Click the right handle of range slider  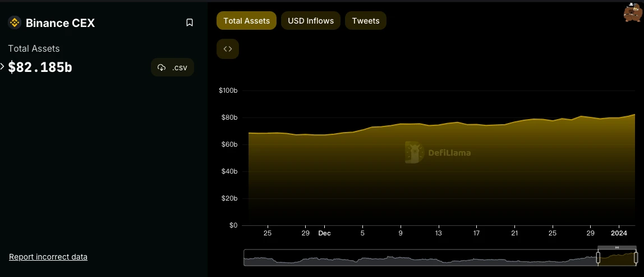636,257
